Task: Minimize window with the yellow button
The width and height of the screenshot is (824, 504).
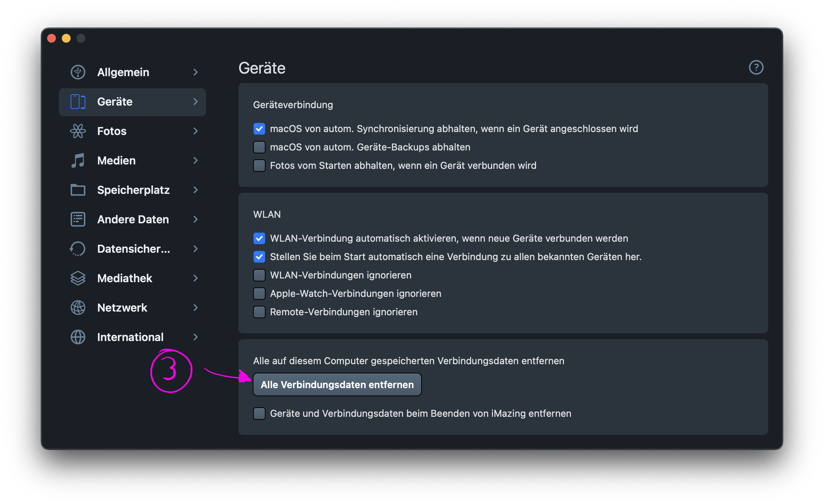Action: [x=66, y=38]
